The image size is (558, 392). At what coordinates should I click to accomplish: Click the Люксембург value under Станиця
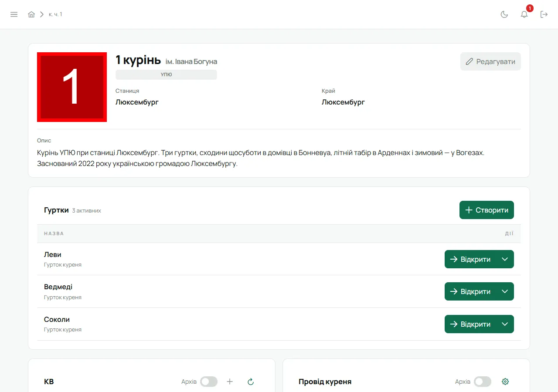click(x=137, y=102)
